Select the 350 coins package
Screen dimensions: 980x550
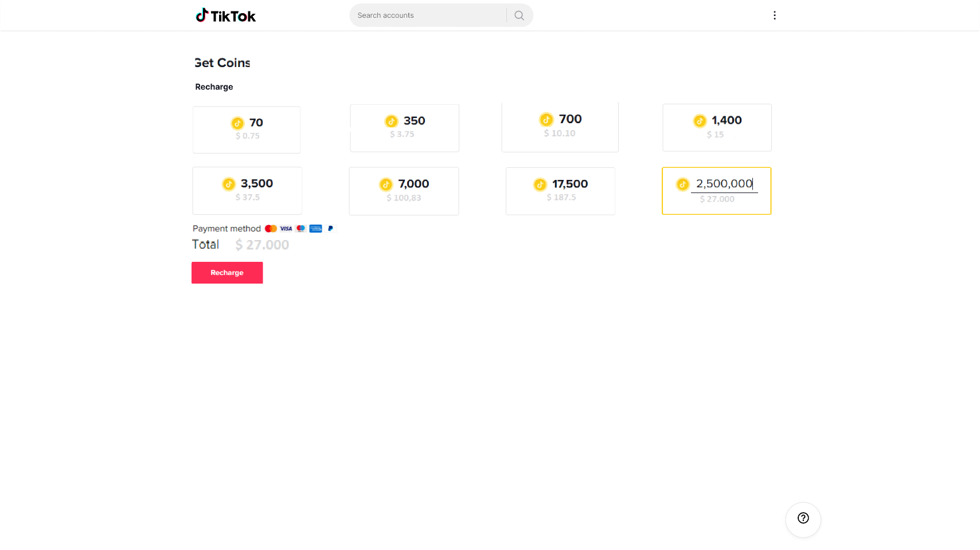click(404, 128)
